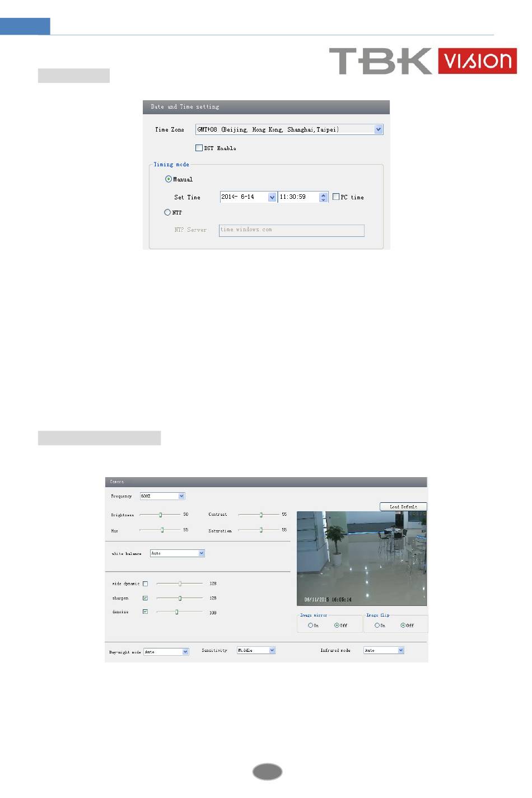Click the NTP Server input field
Viewport: 532px width, 798px height.
pyautogui.click(x=291, y=230)
